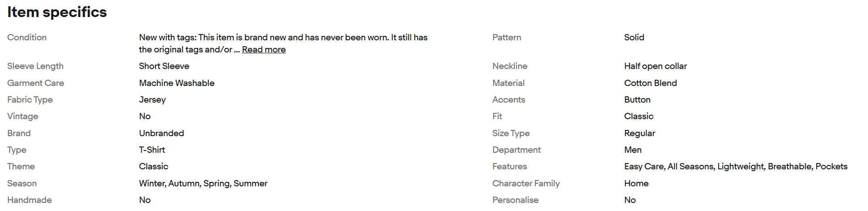Select the "Half open collar" neckline value
868x211 pixels.
[655, 66]
